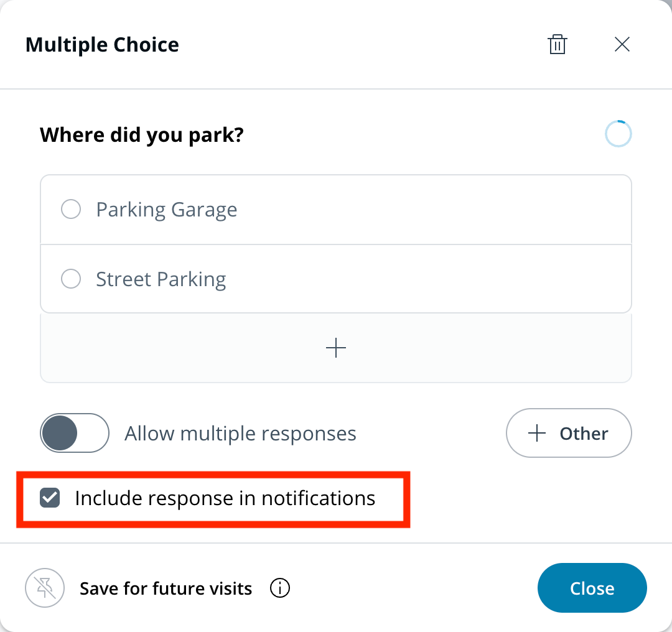Open the info icon beside Save for future visits
672x632 pixels.
point(280,588)
